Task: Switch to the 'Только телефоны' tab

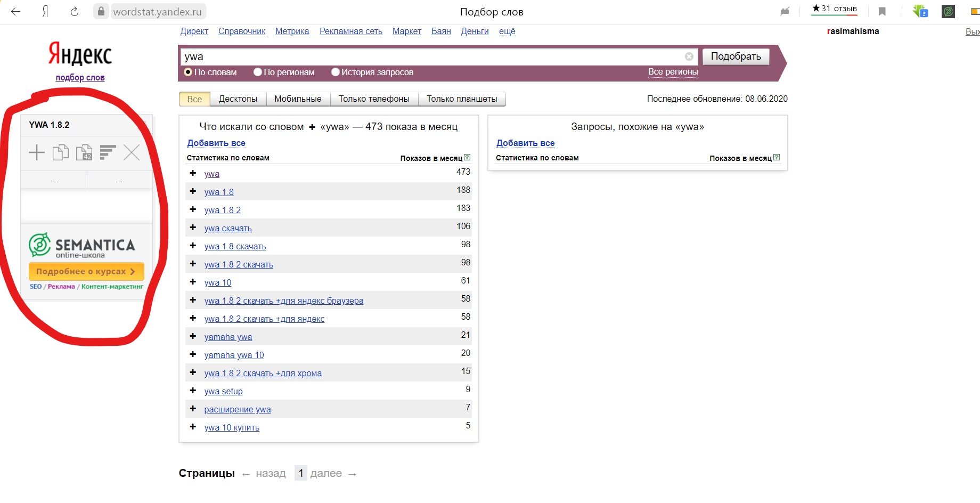Action: (374, 99)
